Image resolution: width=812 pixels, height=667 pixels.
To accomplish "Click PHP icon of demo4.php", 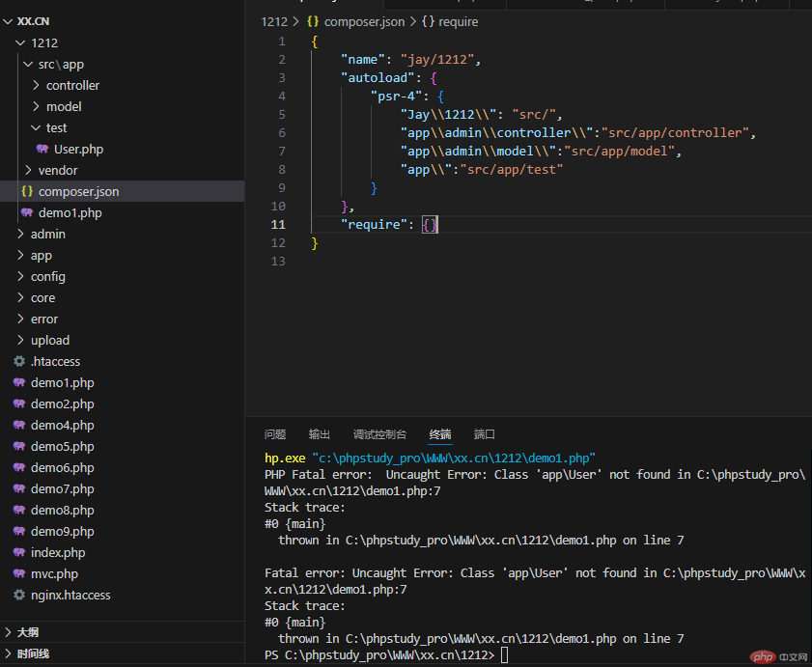I will click(19, 425).
